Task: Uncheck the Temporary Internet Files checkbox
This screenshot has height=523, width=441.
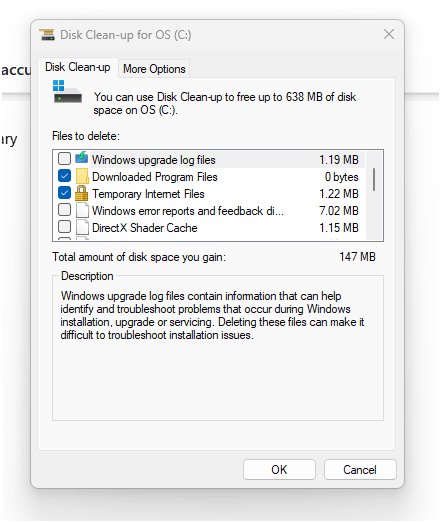Action: (64, 193)
